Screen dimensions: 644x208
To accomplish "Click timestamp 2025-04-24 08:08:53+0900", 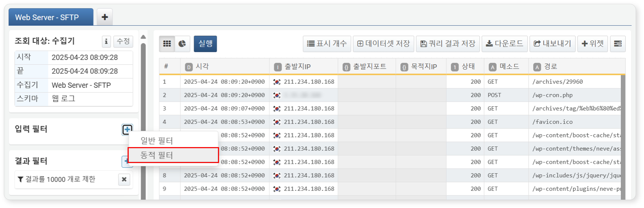I will click(x=224, y=122).
